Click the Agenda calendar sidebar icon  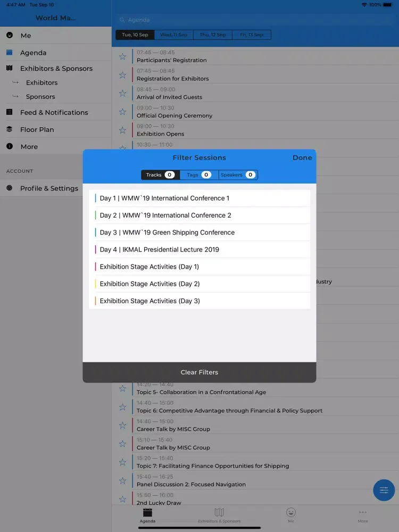10,52
